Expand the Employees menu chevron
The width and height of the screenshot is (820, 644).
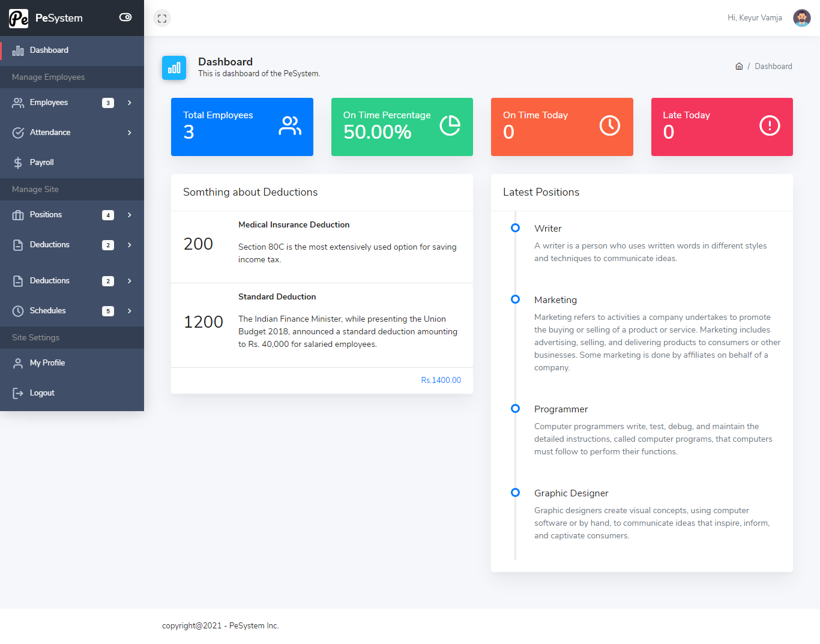pos(129,102)
